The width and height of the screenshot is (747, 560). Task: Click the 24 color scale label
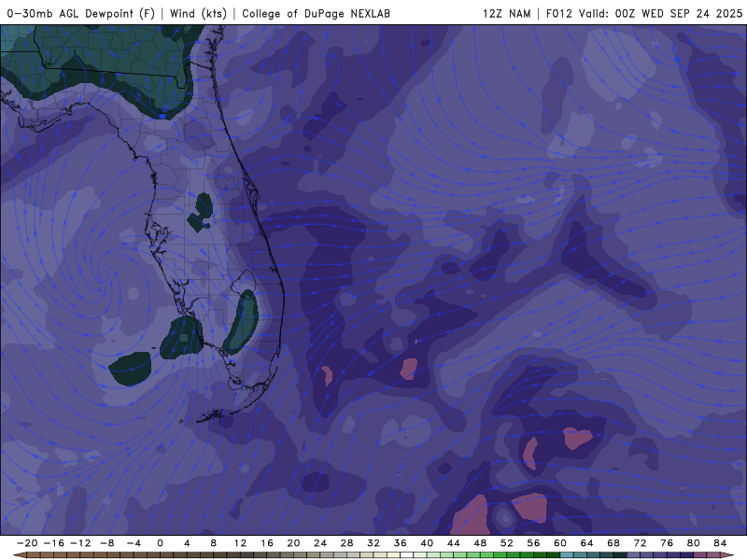[320, 543]
